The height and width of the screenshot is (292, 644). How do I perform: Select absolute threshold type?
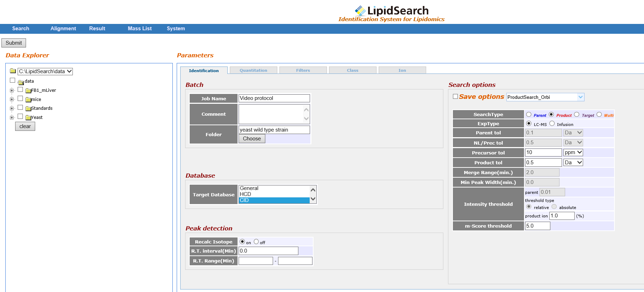click(x=554, y=207)
